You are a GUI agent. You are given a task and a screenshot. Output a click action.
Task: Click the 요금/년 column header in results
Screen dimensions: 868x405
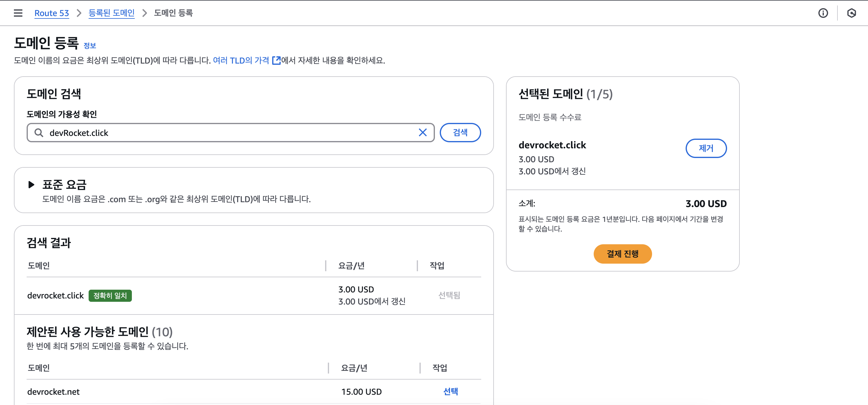(x=351, y=266)
